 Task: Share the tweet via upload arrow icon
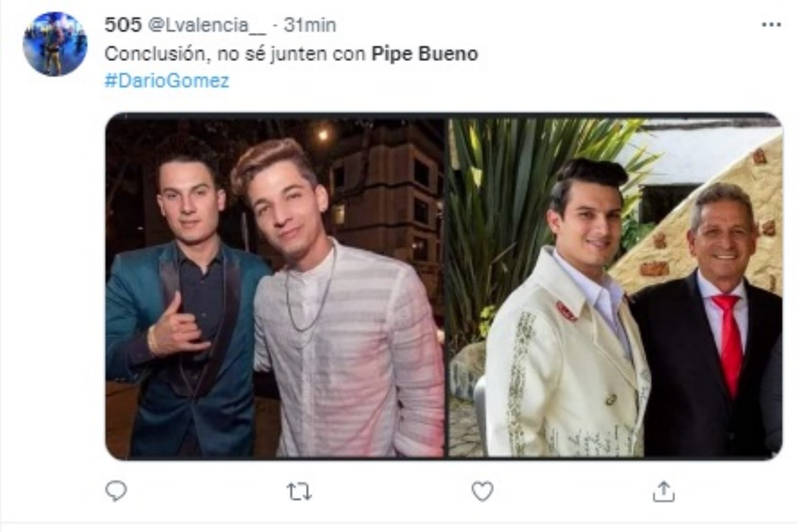(663, 492)
